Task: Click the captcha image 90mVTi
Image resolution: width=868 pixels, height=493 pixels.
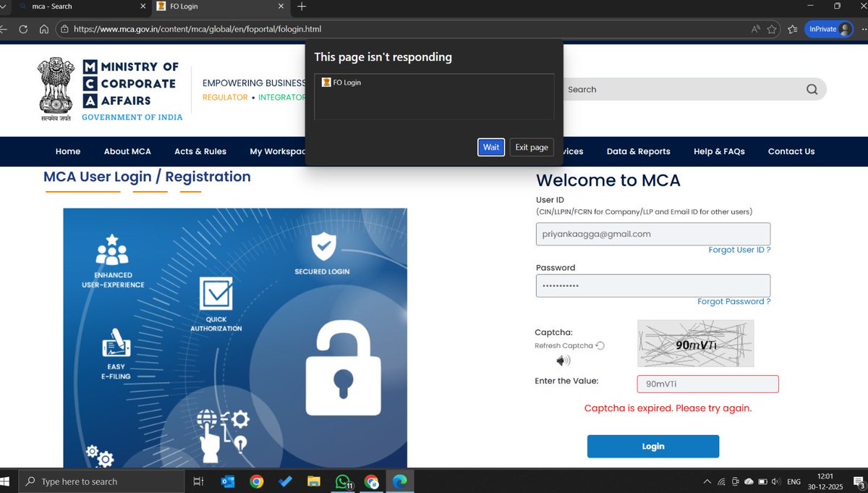Action: pyautogui.click(x=695, y=344)
